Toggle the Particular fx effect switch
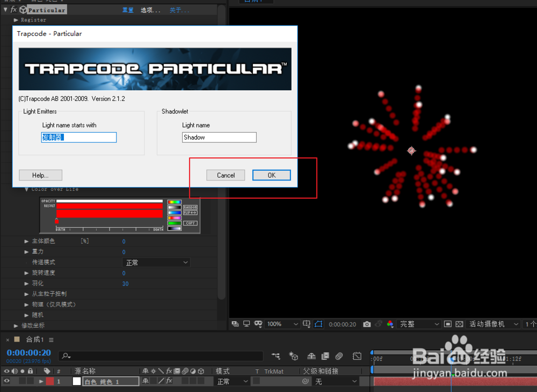The height and width of the screenshot is (392, 537). (14, 10)
